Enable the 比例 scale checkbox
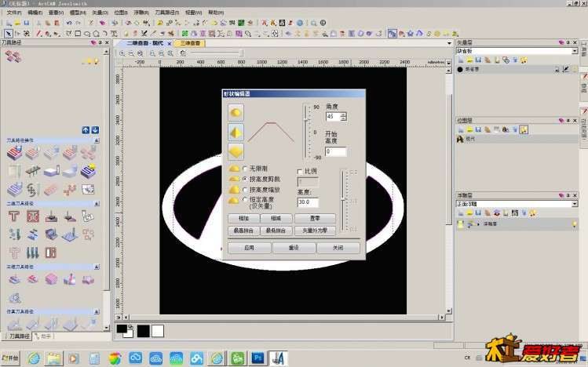The width and height of the screenshot is (588, 367). point(300,172)
